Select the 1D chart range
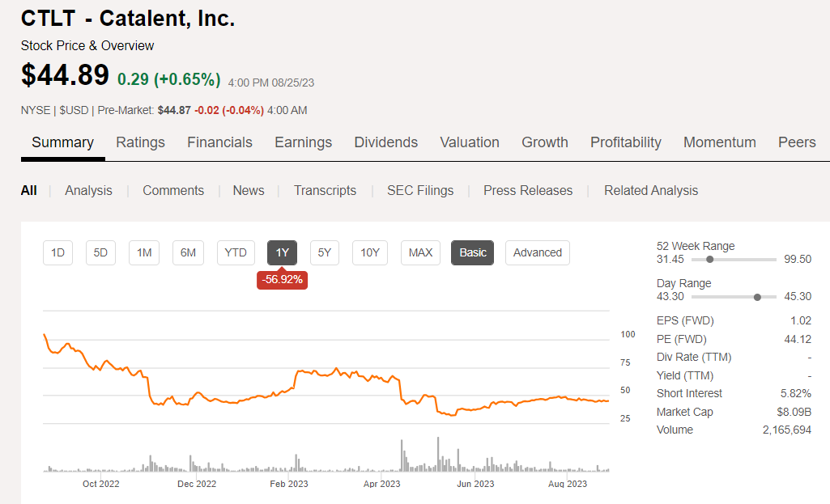The height and width of the screenshot is (504, 830). (x=57, y=252)
